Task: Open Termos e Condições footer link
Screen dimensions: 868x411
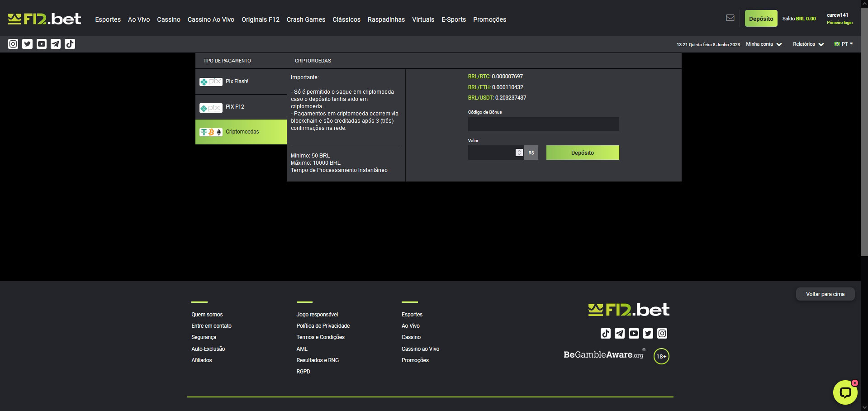Action: pos(320,337)
